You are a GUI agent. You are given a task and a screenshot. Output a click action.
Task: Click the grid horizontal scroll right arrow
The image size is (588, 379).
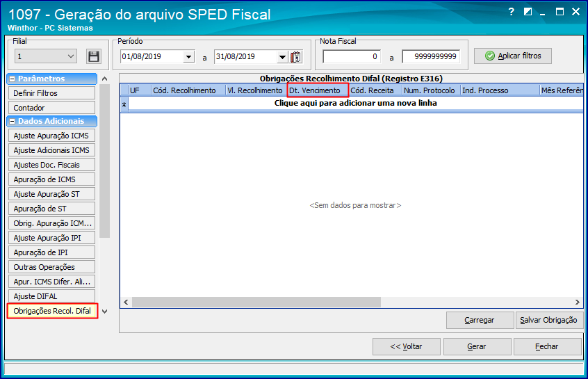coord(577,302)
